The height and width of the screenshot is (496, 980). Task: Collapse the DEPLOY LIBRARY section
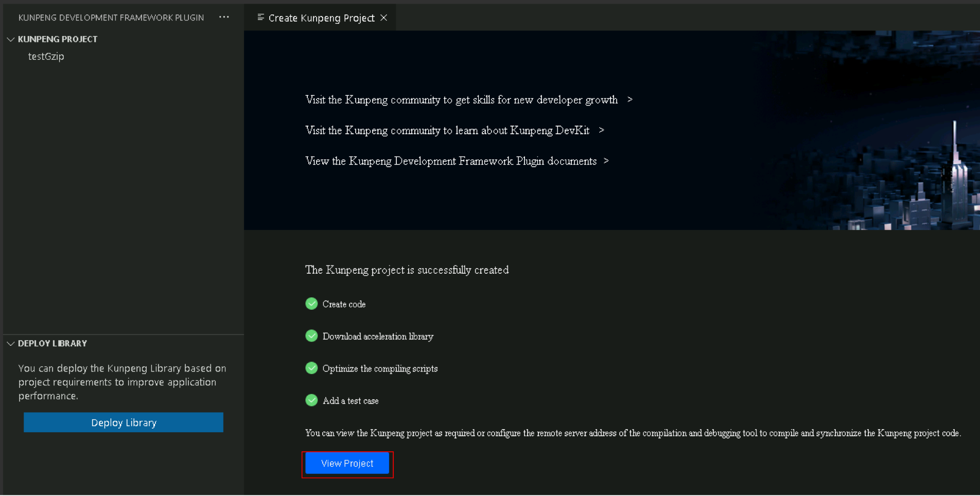point(11,344)
